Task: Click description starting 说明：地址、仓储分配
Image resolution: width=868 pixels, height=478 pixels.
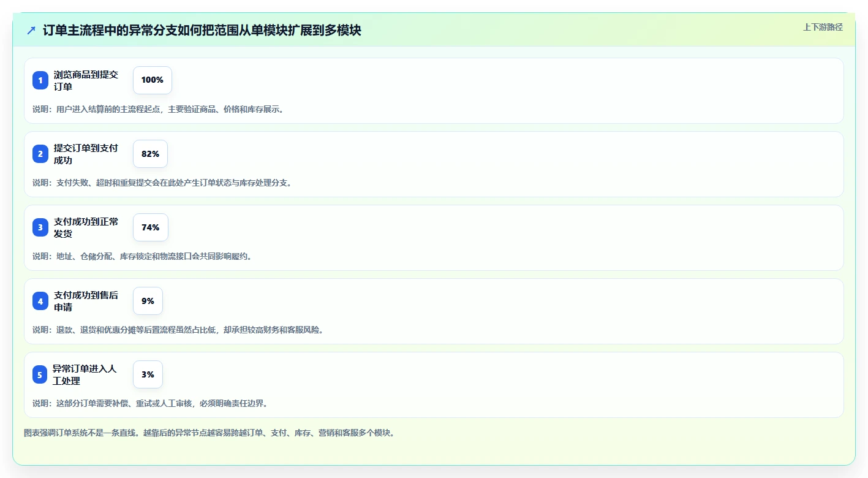Action: coord(142,256)
